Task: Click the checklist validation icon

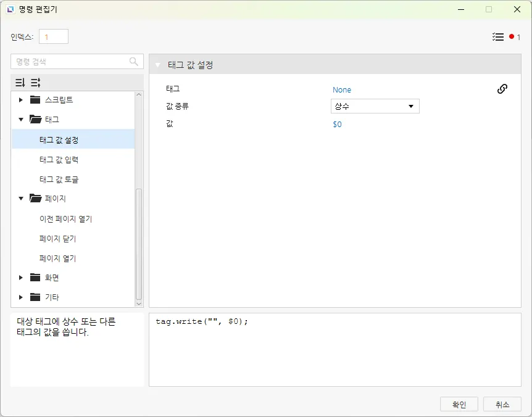Action: pyautogui.click(x=498, y=37)
